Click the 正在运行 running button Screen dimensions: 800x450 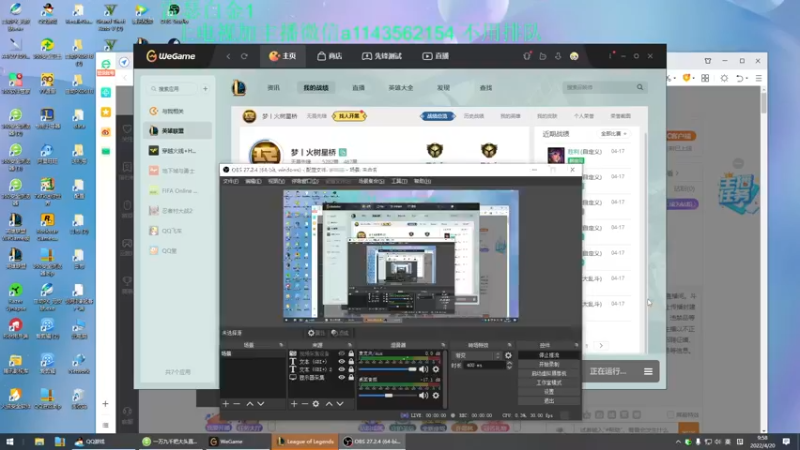tap(608, 371)
